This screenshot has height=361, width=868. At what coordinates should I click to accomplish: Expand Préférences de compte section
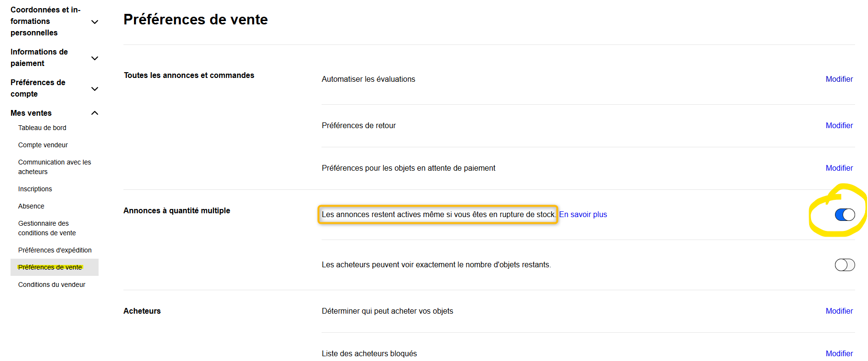(x=95, y=89)
